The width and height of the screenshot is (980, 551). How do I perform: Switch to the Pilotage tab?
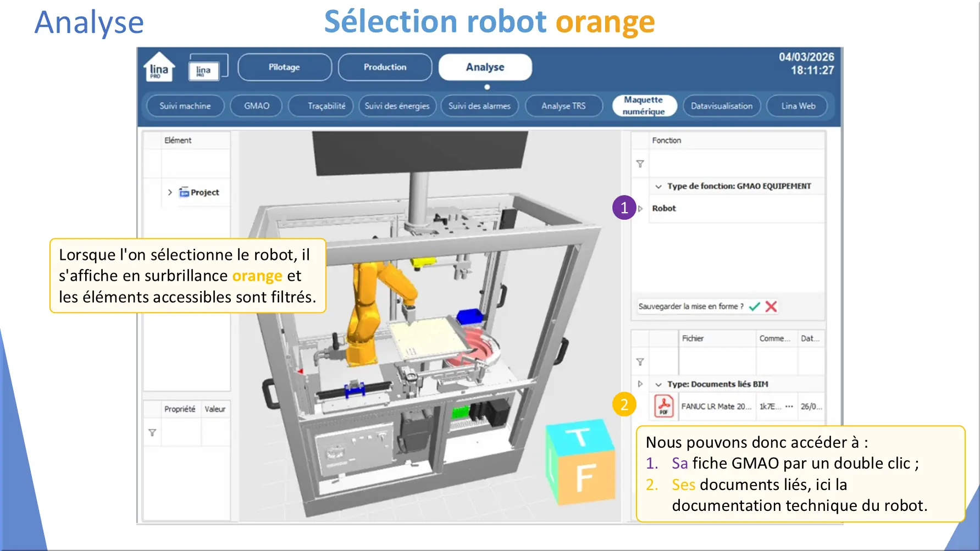pyautogui.click(x=284, y=67)
